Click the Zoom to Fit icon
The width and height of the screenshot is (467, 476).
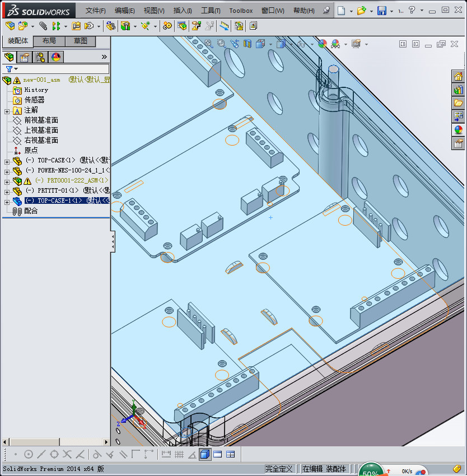pyautogui.click(x=208, y=44)
